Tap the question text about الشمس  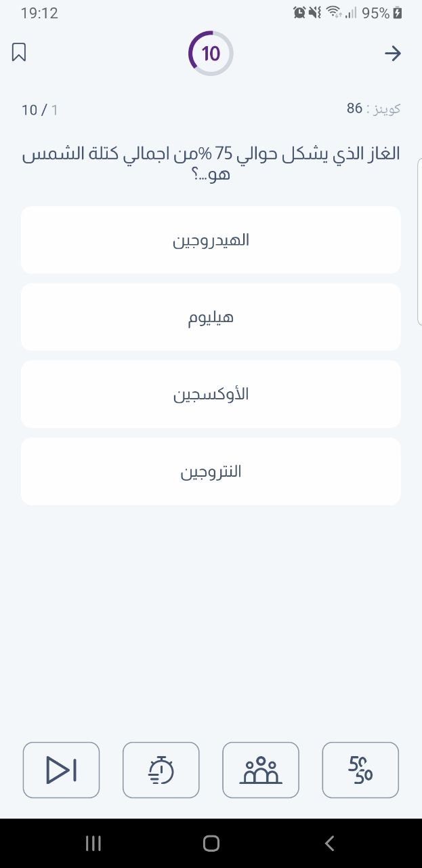[211, 163]
